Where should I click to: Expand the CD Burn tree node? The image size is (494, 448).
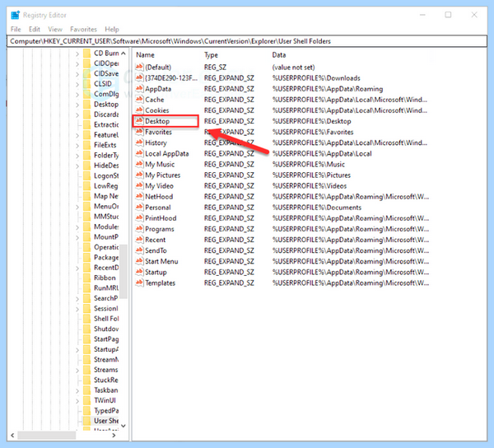(x=77, y=54)
